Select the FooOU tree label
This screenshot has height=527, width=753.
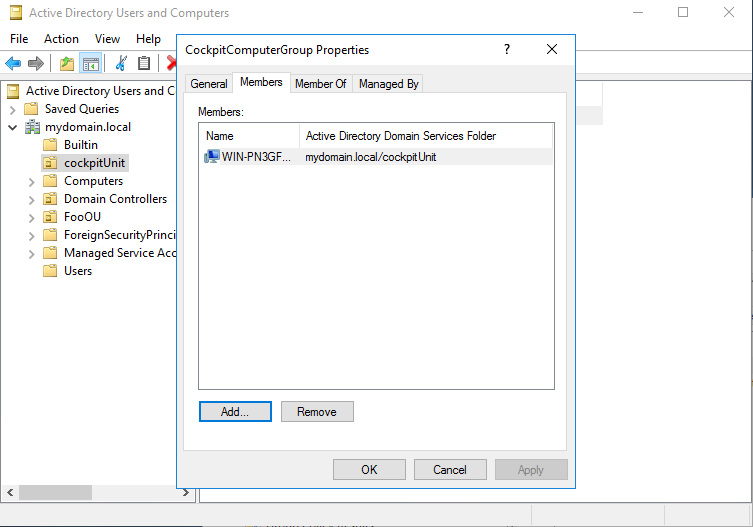(x=83, y=217)
